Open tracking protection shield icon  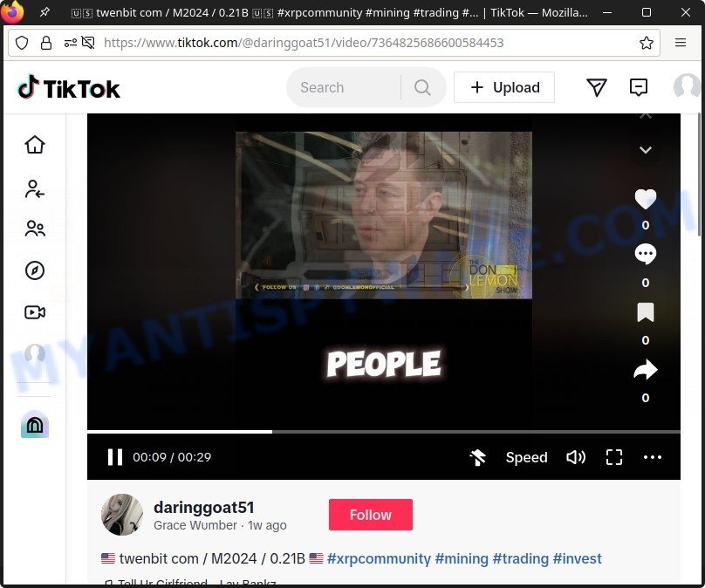(22, 43)
